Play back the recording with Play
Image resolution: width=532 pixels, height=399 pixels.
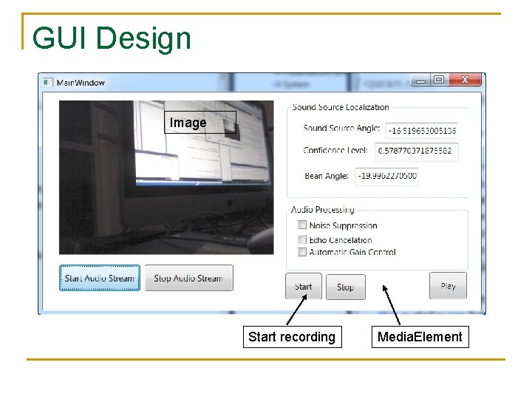click(448, 286)
